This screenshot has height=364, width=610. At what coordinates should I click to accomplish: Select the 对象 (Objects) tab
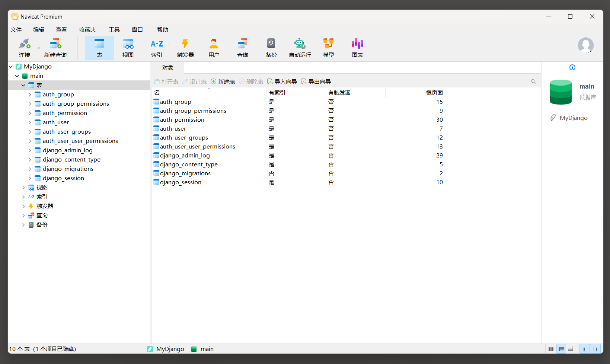168,68
